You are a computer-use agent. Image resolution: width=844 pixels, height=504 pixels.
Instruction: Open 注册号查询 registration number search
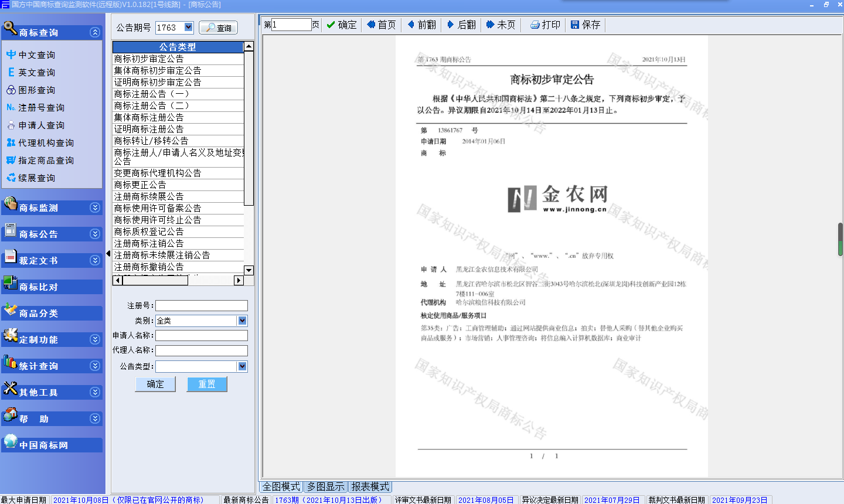pos(36,107)
